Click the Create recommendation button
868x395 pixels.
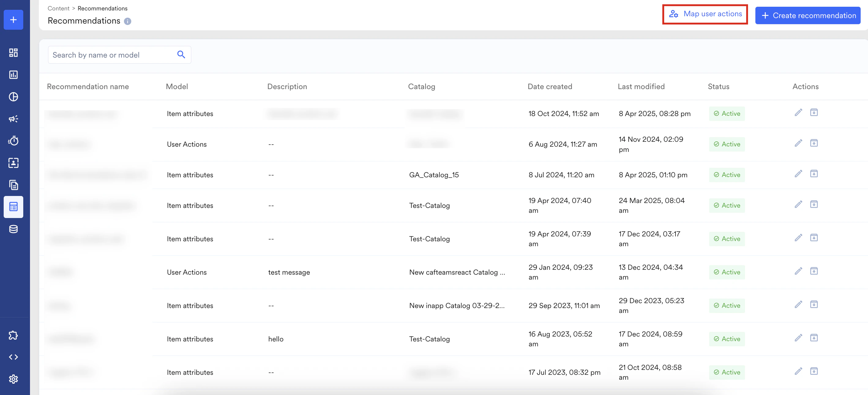tap(808, 16)
